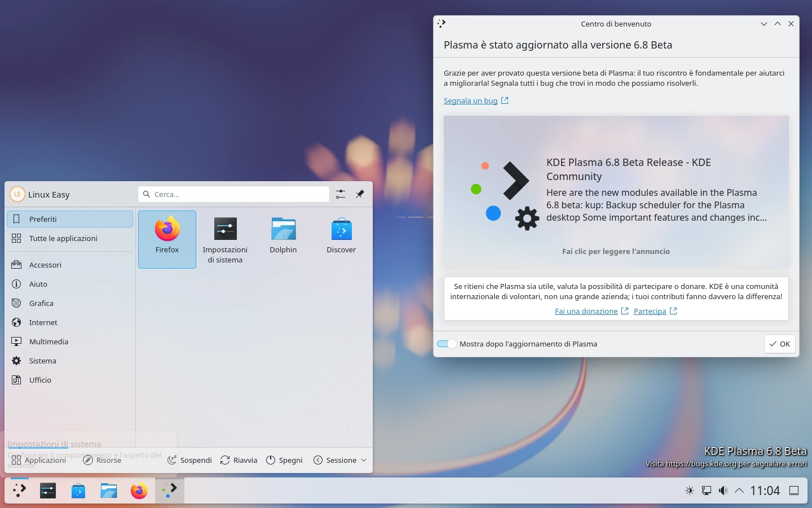This screenshot has height=508, width=812.
Task: Open Discover from the favorites grid
Action: [341, 239]
